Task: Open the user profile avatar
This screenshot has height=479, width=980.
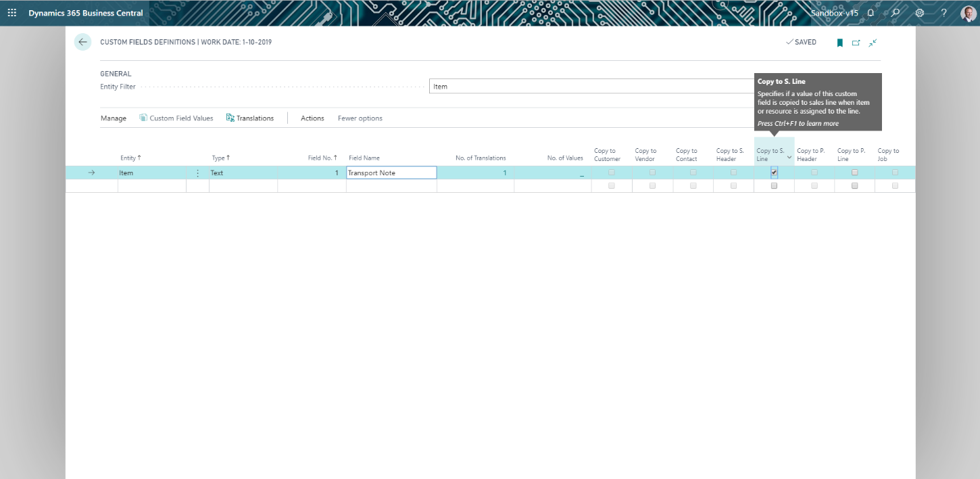Action: [968, 13]
